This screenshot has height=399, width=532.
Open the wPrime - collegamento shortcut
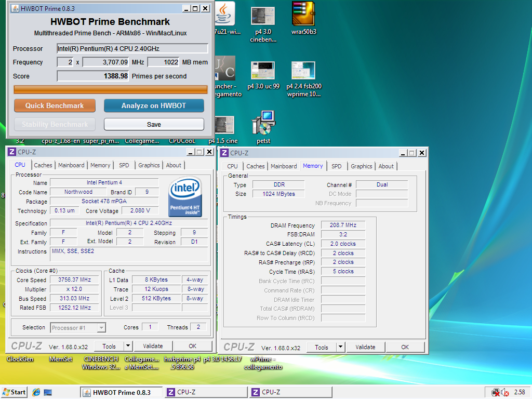click(x=263, y=363)
